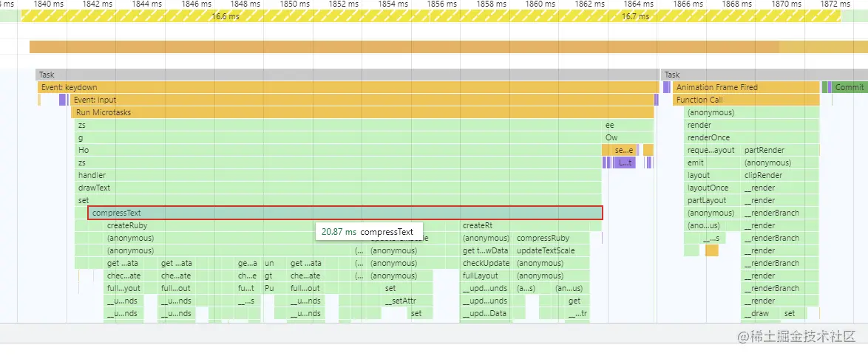
Task: Select the renderOnce function bar
Action: [x=752, y=137]
